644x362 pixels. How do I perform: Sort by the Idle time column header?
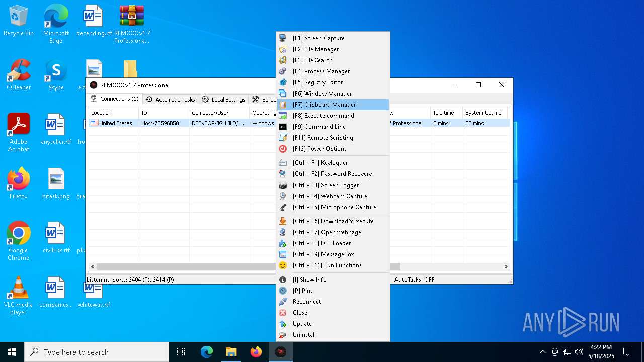tap(446, 113)
